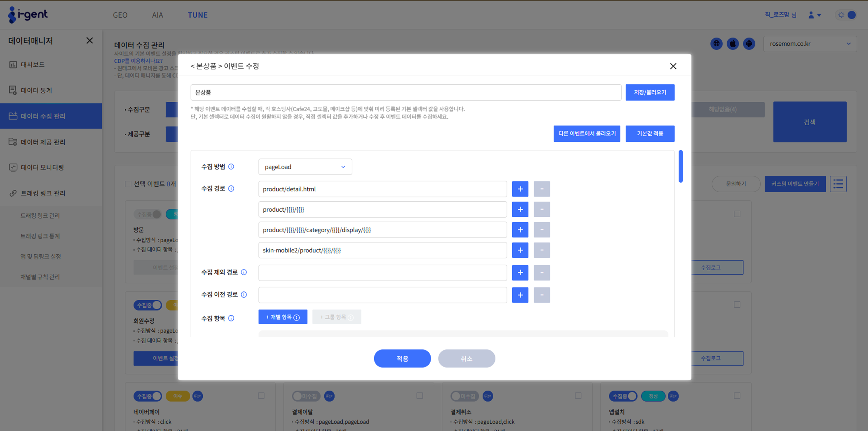Open the AIA top menu
The image size is (868, 431).
pos(157,15)
